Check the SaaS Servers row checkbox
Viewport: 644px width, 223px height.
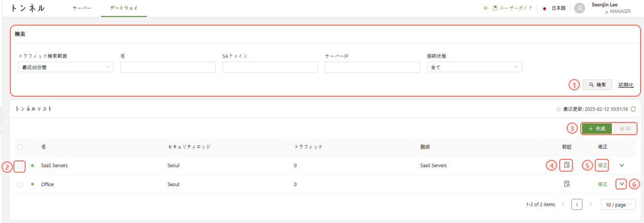pyautogui.click(x=20, y=166)
